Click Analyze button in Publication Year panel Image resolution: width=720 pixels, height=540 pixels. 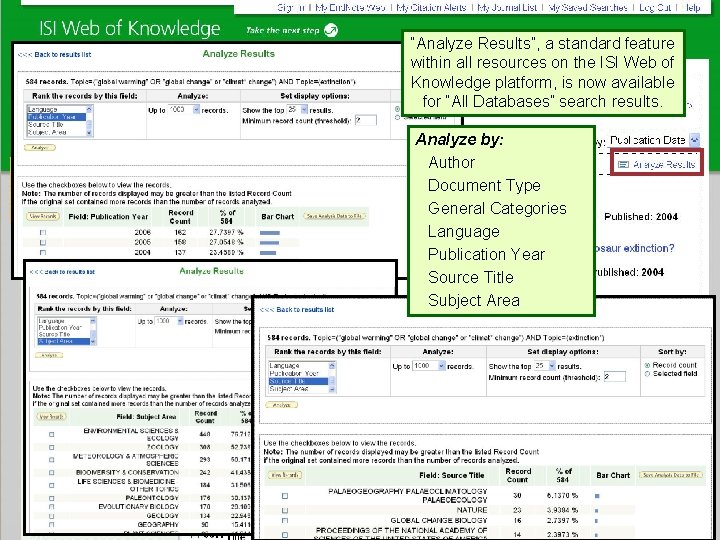40,147
